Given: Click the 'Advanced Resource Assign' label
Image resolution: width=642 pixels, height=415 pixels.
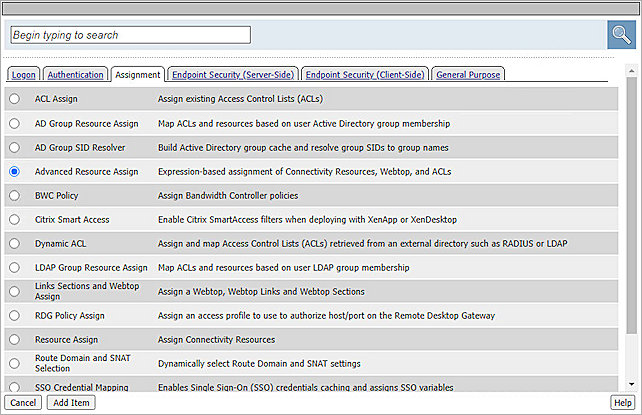Looking at the screenshot, I should [x=86, y=171].
